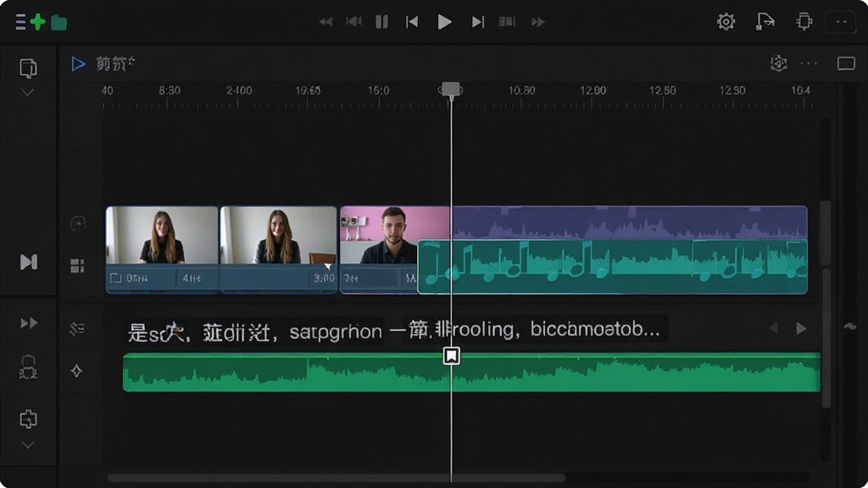Pause playback with the pause button
868x488 pixels.
pyautogui.click(x=382, y=22)
